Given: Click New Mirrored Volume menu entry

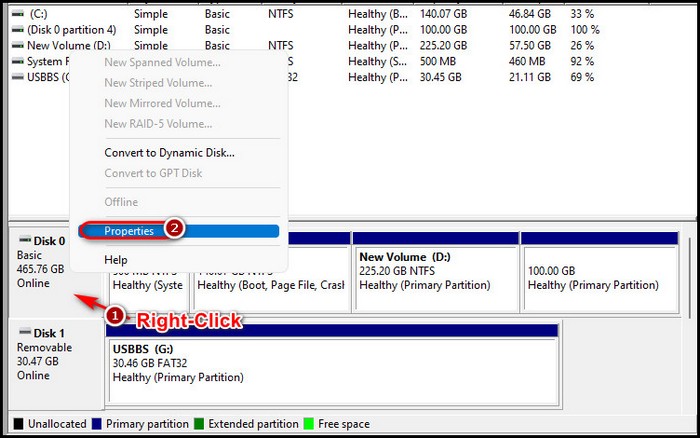Looking at the screenshot, I should click(162, 103).
